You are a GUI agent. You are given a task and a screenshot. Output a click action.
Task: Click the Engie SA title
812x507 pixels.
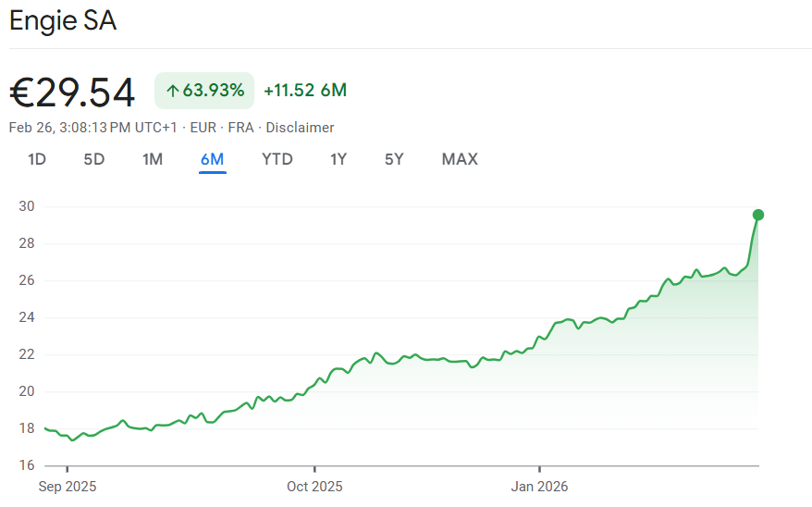(x=63, y=21)
